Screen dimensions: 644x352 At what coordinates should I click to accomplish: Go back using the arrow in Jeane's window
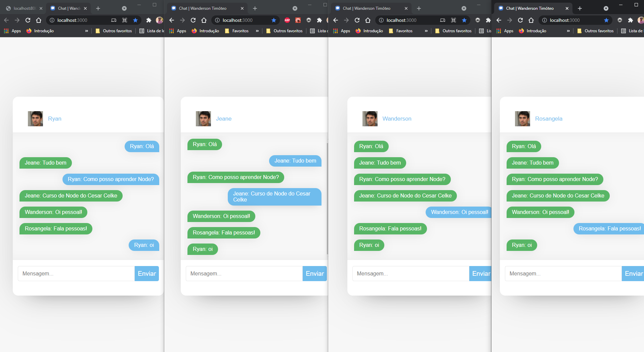[x=172, y=20]
